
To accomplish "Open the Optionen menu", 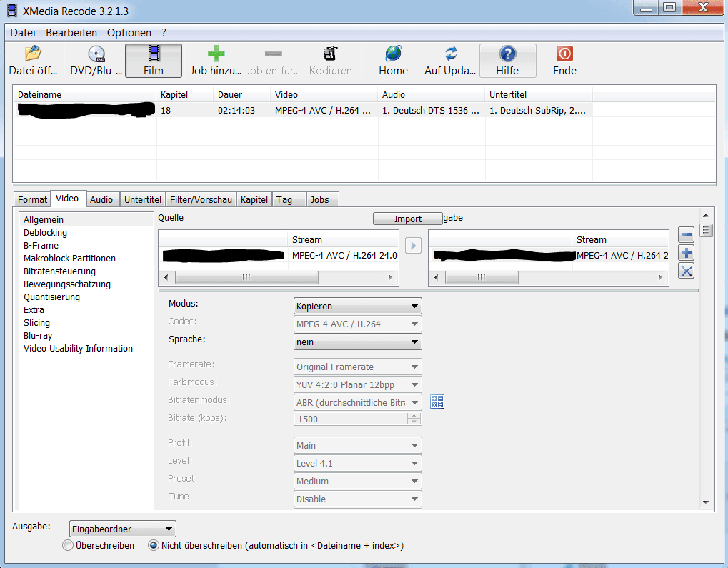I will coord(129,33).
